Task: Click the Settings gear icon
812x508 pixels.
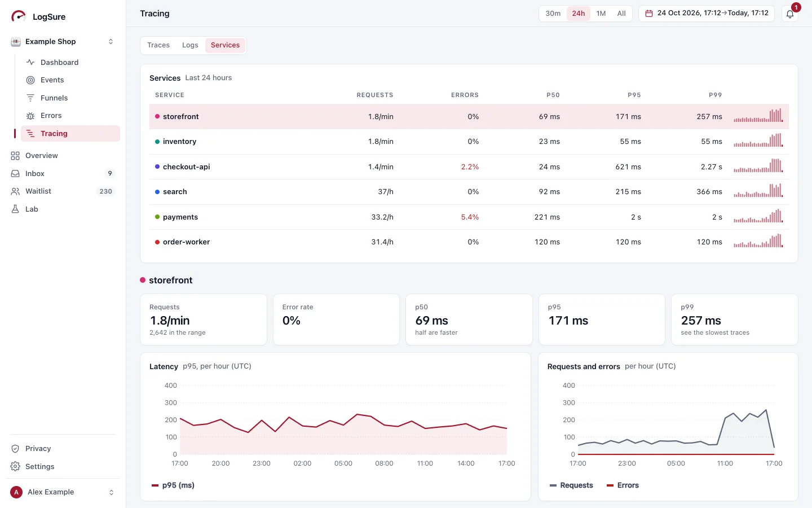Action: click(15, 467)
